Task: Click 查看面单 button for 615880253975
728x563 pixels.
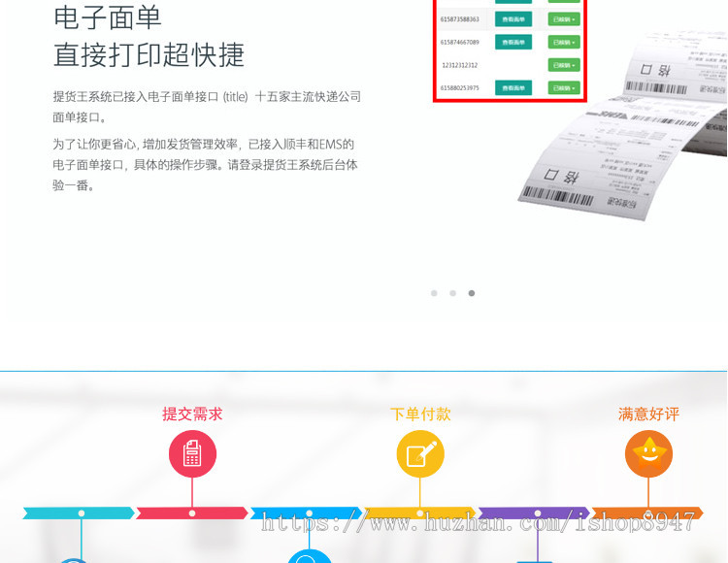Action: 513,87
